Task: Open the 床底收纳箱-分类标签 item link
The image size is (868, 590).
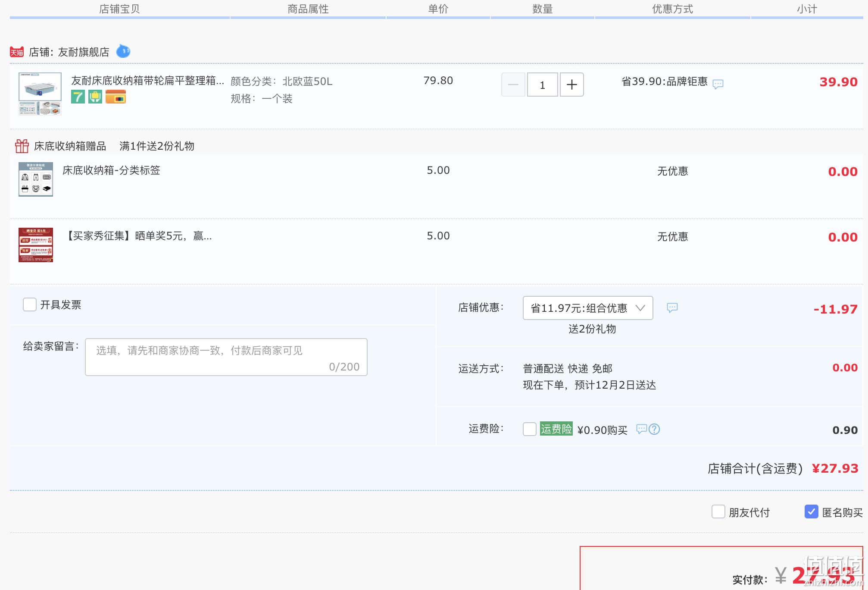Action: click(x=111, y=170)
